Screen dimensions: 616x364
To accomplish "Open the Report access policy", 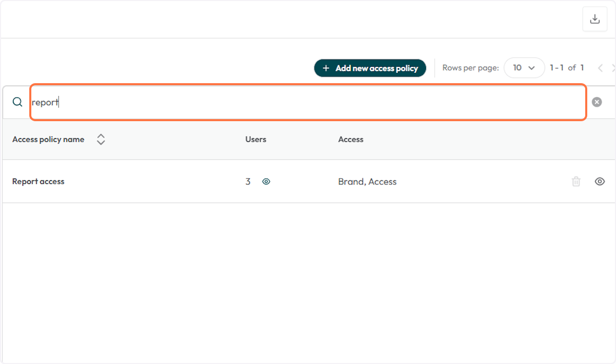I will (x=38, y=181).
